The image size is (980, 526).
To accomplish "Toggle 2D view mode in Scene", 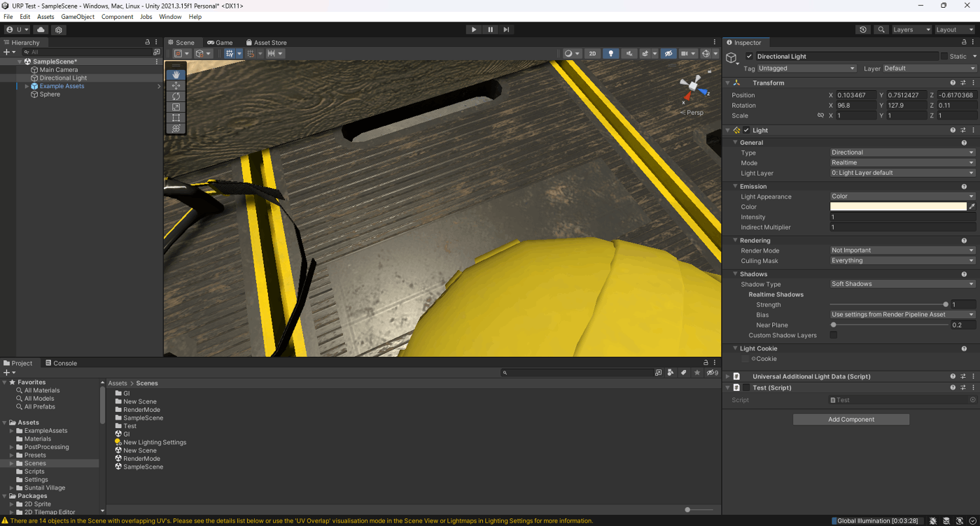I will 592,53.
